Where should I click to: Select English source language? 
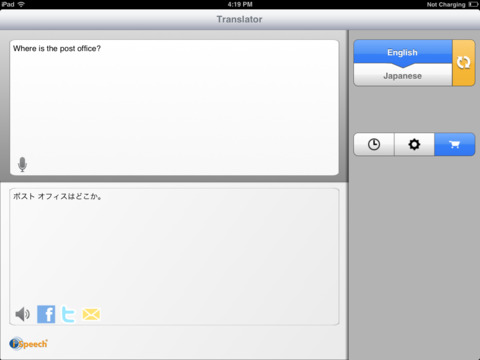point(403,52)
